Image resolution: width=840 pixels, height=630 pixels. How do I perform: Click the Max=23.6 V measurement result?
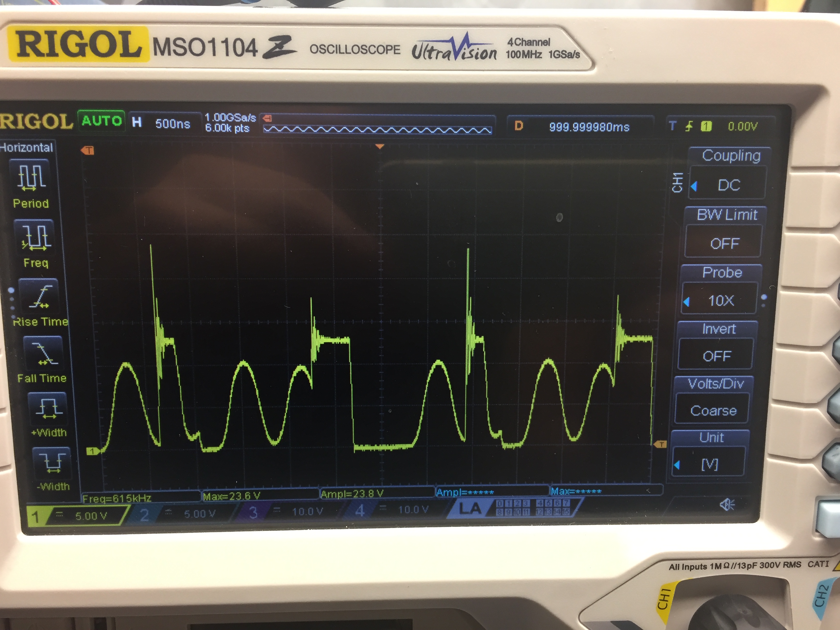tap(232, 496)
